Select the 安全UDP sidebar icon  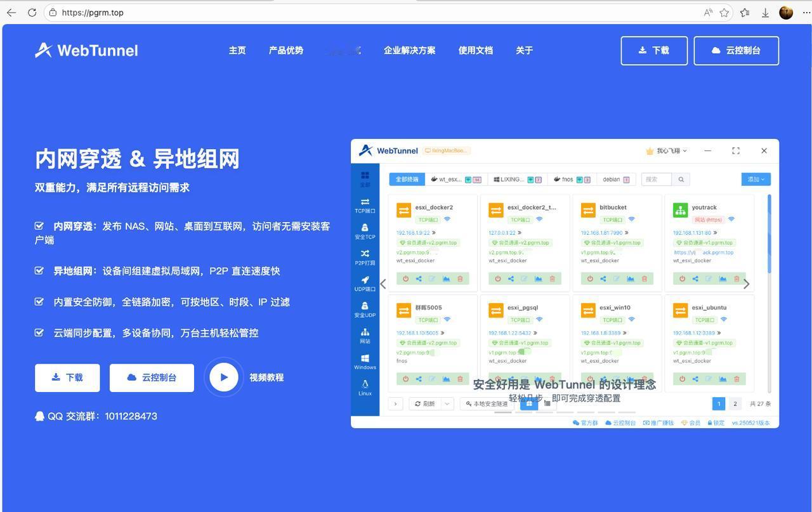coord(365,309)
